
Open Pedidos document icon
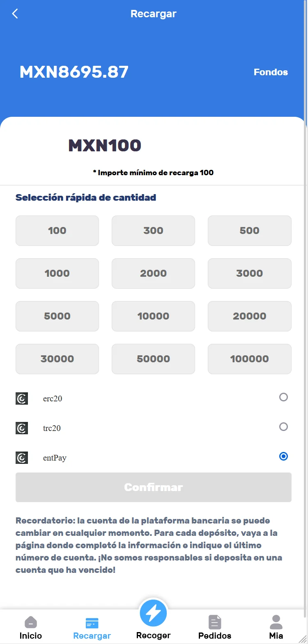[215, 622]
